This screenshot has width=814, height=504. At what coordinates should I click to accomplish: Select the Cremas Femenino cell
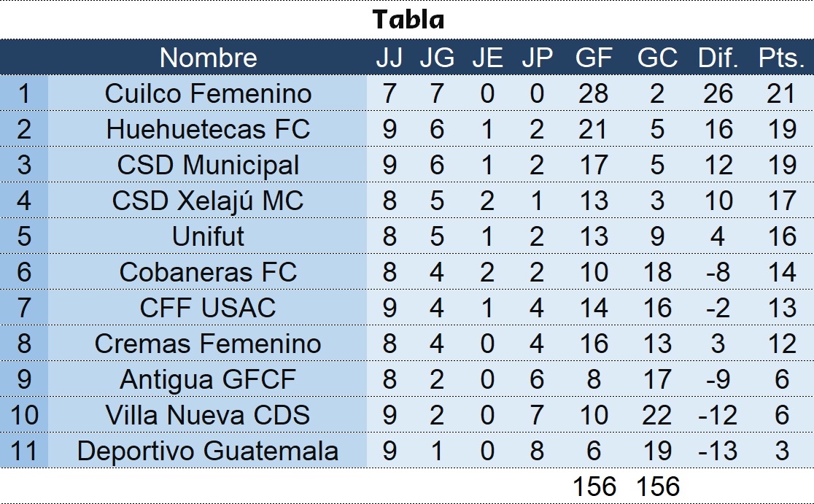[208, 344]
